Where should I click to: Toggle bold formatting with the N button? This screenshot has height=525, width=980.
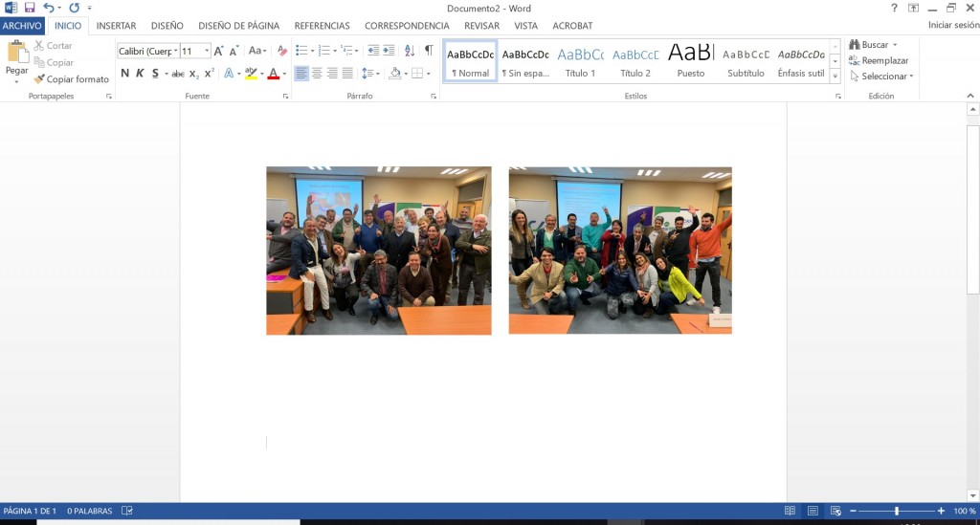(x=124, y=74)
